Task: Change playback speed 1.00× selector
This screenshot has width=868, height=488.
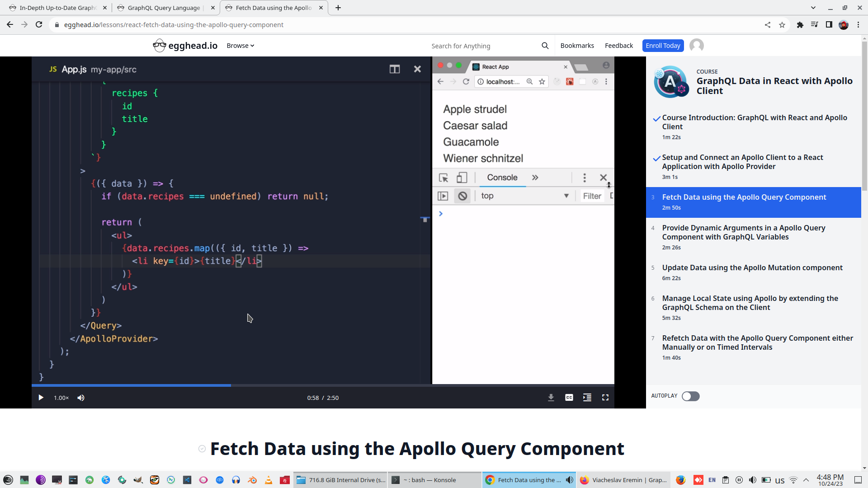Action: (61, 398)
